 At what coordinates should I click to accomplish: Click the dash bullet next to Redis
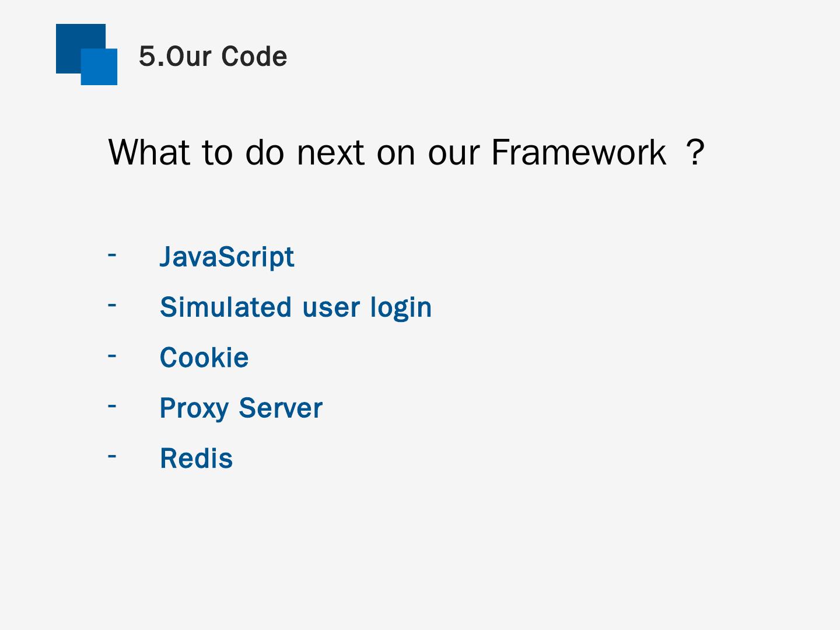[112, 456]
